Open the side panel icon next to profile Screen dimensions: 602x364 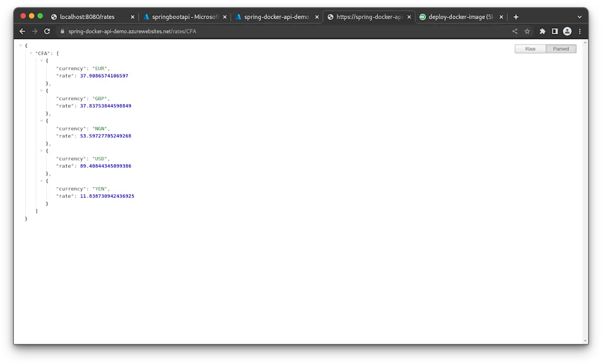click(x=554, y=31)
